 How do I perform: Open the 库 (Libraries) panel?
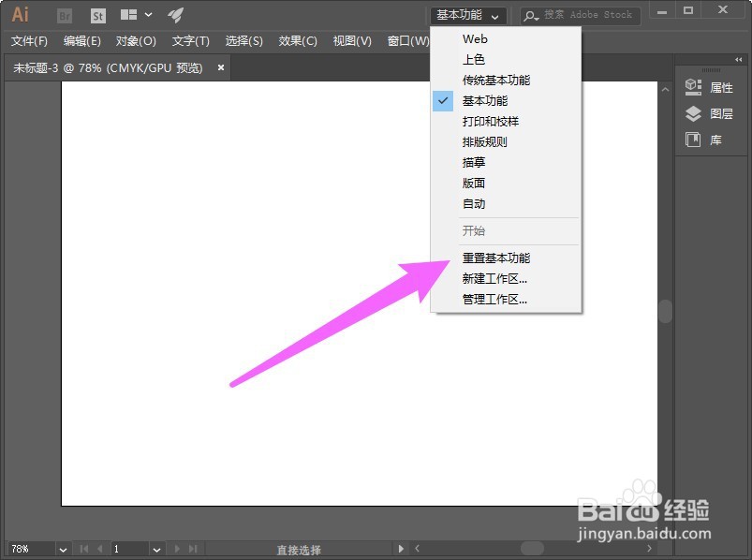[709, 140]
